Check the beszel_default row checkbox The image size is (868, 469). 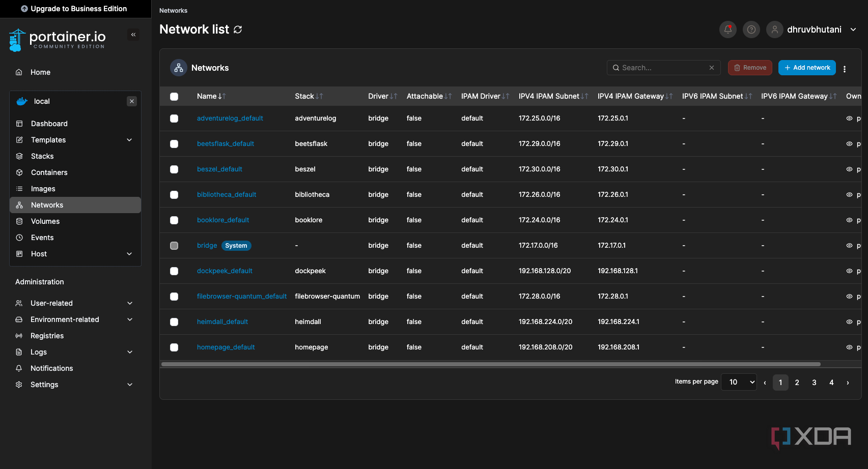[x=174, y=169]
